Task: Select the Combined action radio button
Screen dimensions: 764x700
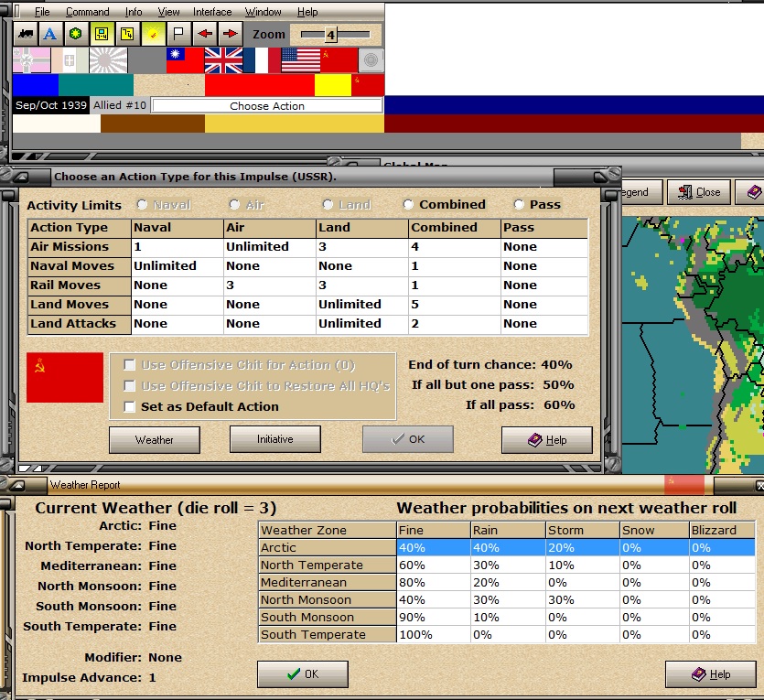Action: (408, 205)
